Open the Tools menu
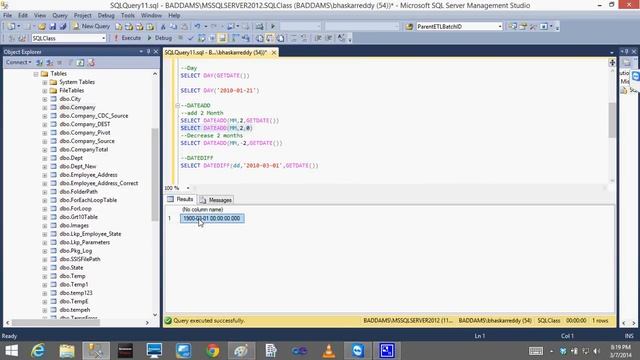 tap(127, 15)
